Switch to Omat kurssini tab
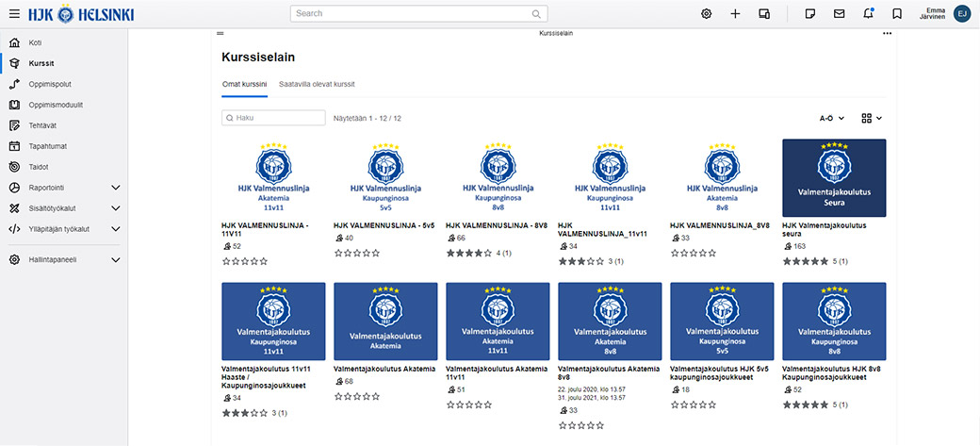 pos(244,84)
